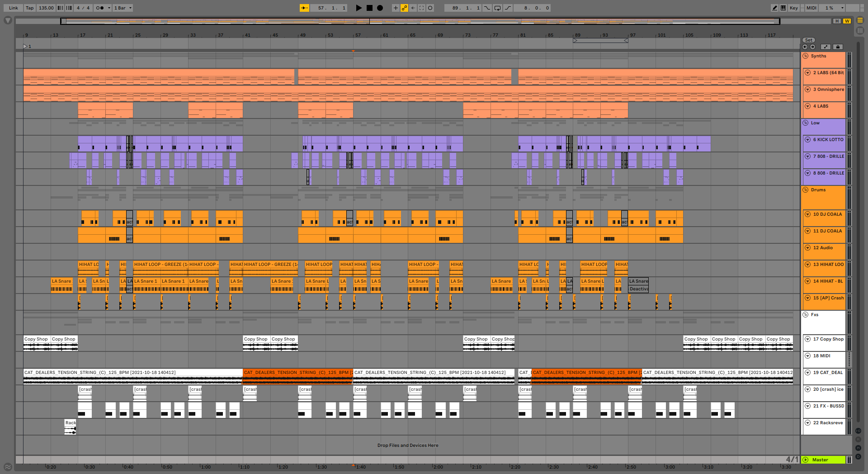
Task: Open the CPU load meter dropdown
Action: (x=842, y=8)
